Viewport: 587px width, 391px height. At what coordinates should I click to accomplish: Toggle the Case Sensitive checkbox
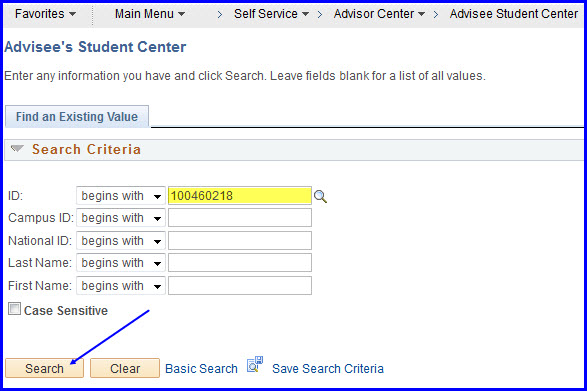15,309
